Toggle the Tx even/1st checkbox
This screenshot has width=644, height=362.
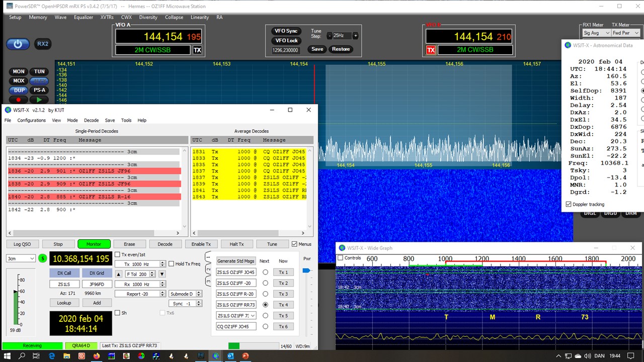coord(118,254)
